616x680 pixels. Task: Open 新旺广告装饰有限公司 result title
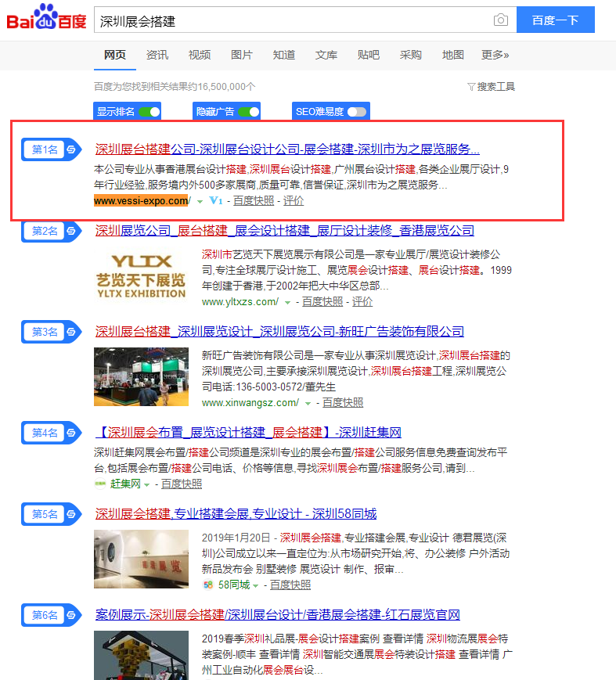pyautogui.click(x=279, y=331)
